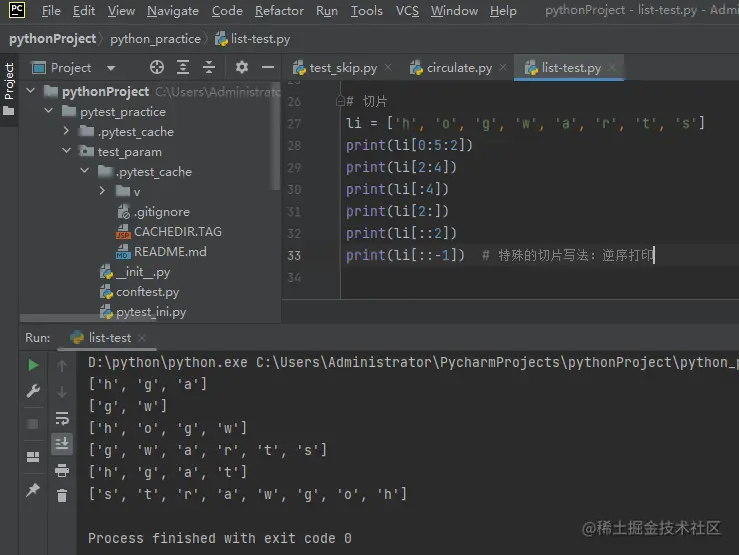This screenshot has width=739, height=555.
Task: Select conftest.py in the project tree
Action: [140, 292]
